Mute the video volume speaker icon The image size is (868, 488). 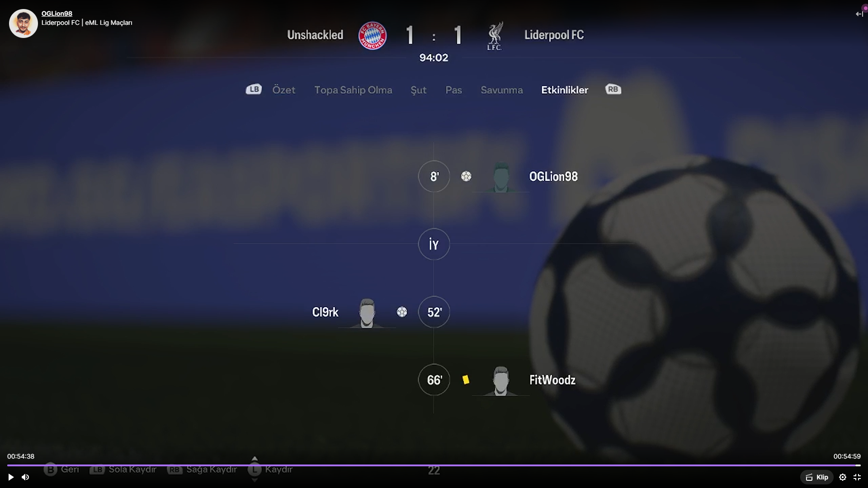tap(25, 477)
